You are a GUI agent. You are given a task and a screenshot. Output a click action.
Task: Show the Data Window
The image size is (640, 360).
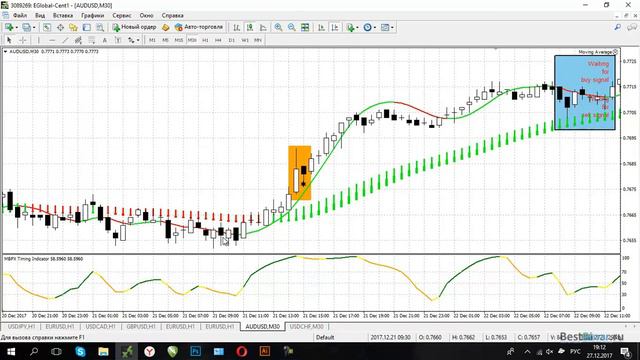pyautogui.click(x=60, y=27)
